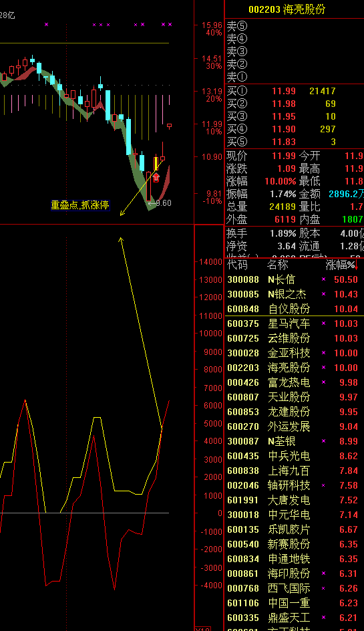Image resolution: width=364 pixels, height=631 pixels.
Task: Click the magenta x marker beside 富龙热电
Action: (324, 382)
